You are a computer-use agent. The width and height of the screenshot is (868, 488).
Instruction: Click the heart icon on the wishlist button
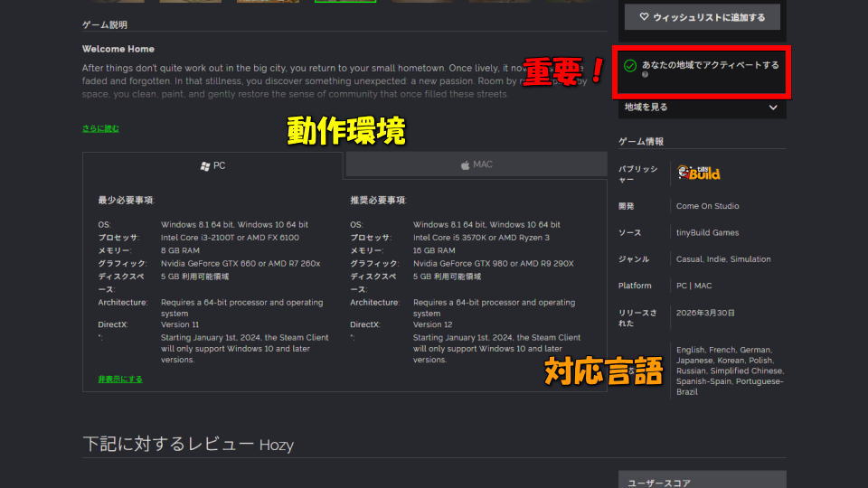tap(644, 17)
